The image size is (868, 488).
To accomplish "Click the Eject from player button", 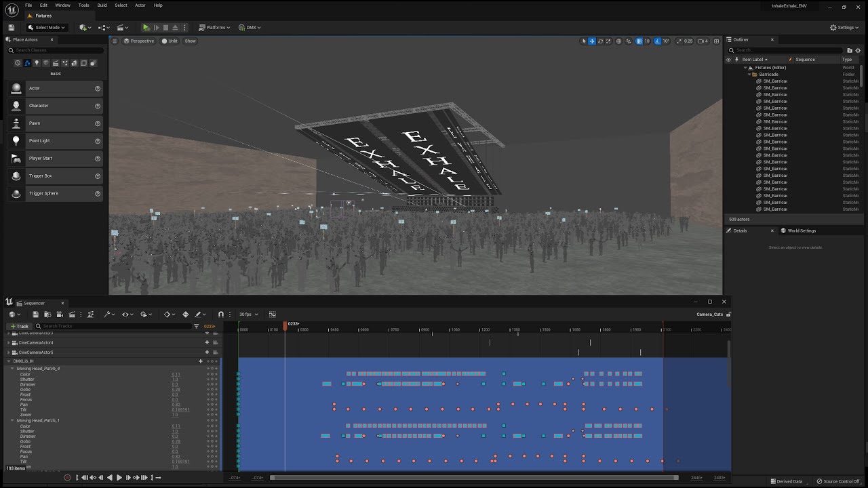I will pyautogui.click(x=174, y=28).
